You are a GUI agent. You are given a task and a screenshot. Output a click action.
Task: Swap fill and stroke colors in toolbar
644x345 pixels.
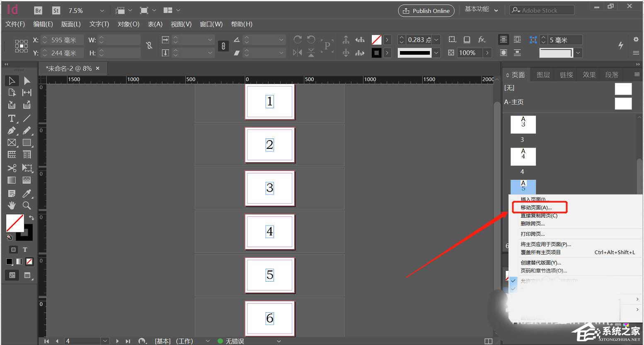coord(31,217)
